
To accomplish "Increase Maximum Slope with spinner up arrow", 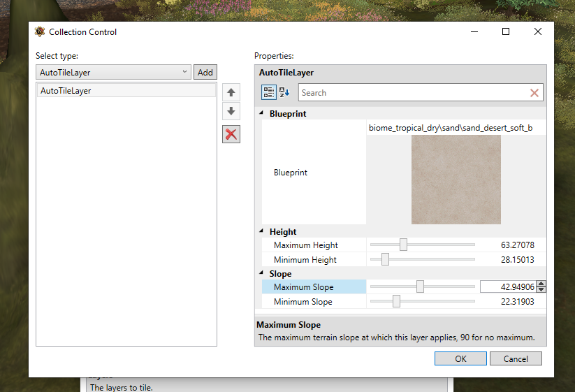I will point(541,284).
